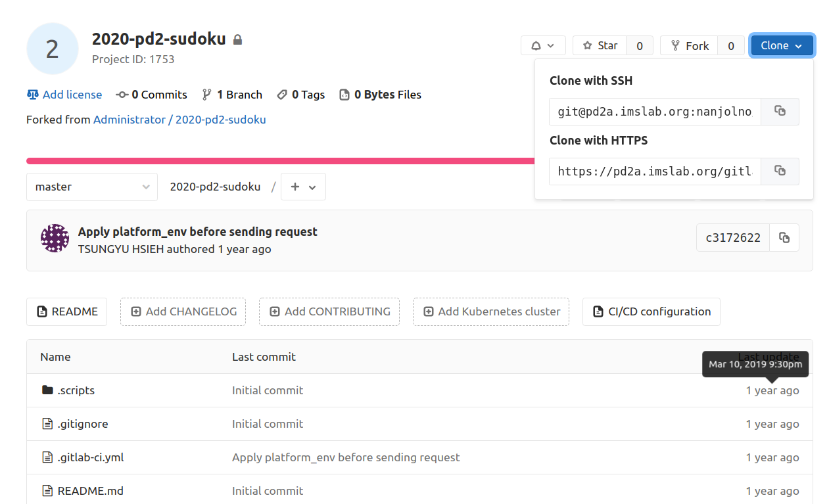
Task: Click the star count 0
Action: click(640, 46)
